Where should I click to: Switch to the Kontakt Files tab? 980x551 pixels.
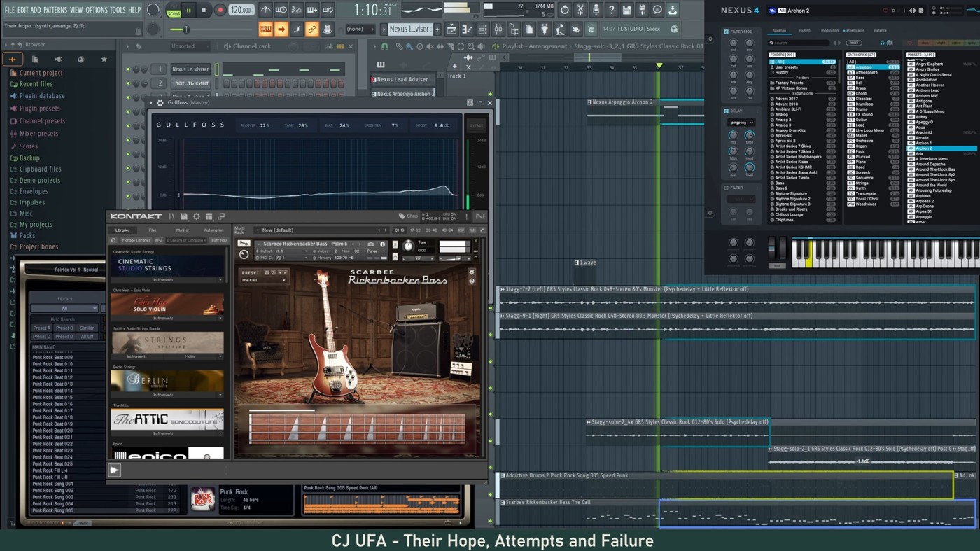coord(153,230)
